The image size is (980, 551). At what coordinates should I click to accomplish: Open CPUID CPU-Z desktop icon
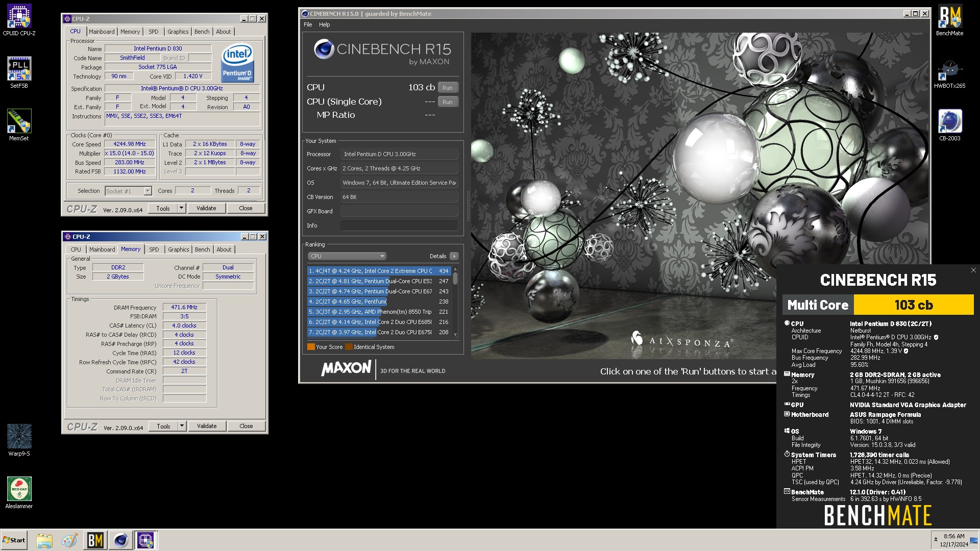[x=19, y=20]
